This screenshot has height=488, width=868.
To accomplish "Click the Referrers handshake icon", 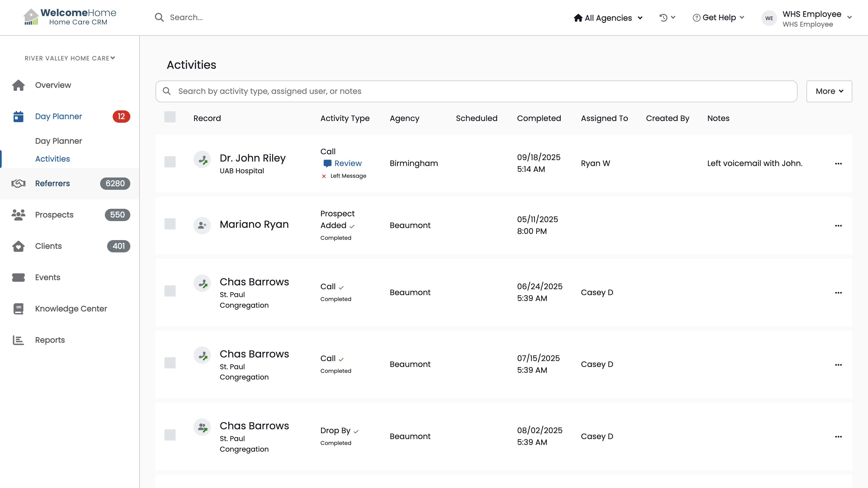I will tap(18, 184).
